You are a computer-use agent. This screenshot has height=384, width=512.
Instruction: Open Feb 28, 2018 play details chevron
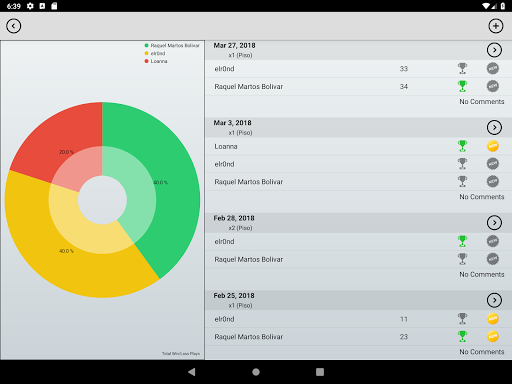point(494,223)
